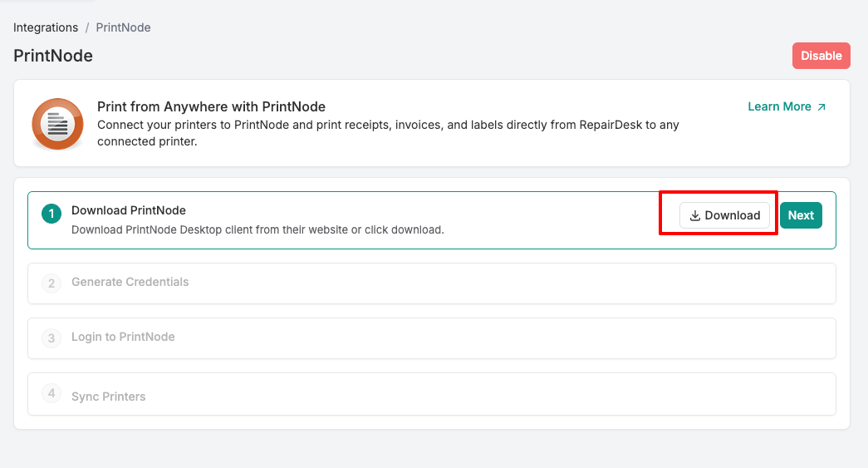Expand the Generate Credentials step
Viewport: 868px width, 468px height.
pos(130,283)
